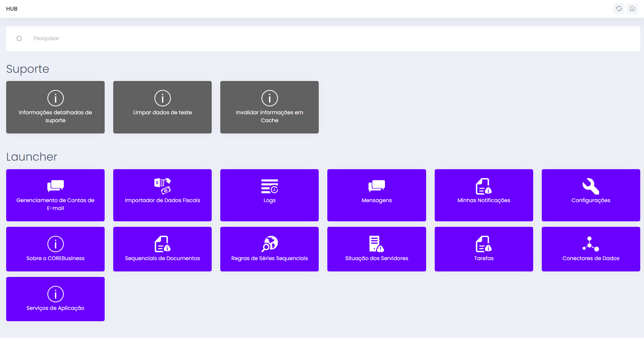Open Configurações wrench tile
This screenshot has width=644, height=338.
590,195
